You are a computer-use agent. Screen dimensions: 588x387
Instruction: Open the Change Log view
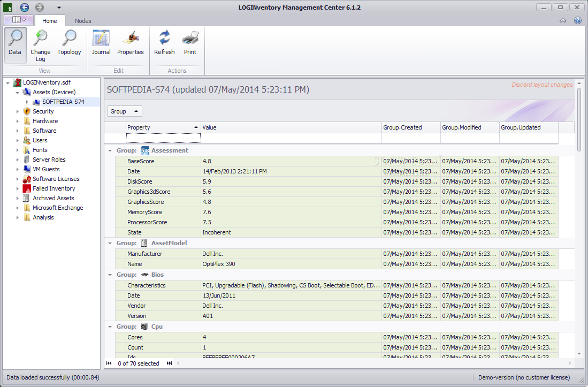41,45
